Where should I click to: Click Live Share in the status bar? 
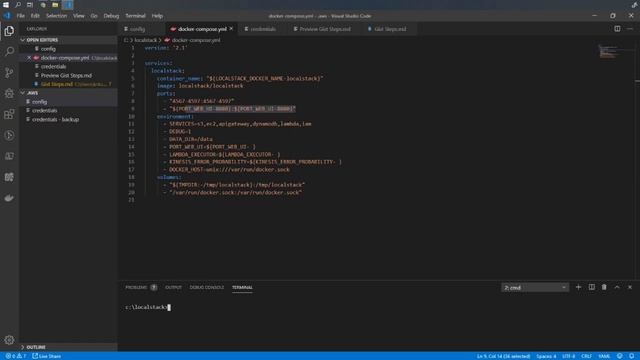[47, 356]
